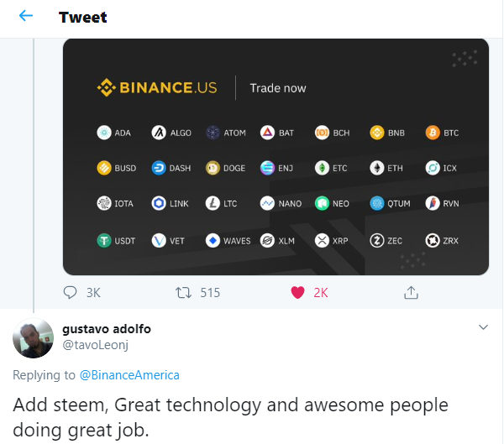Open the gustavo adolfo display name
The image size is (504, 444).
pyautogui.click(x=107, y=329)
